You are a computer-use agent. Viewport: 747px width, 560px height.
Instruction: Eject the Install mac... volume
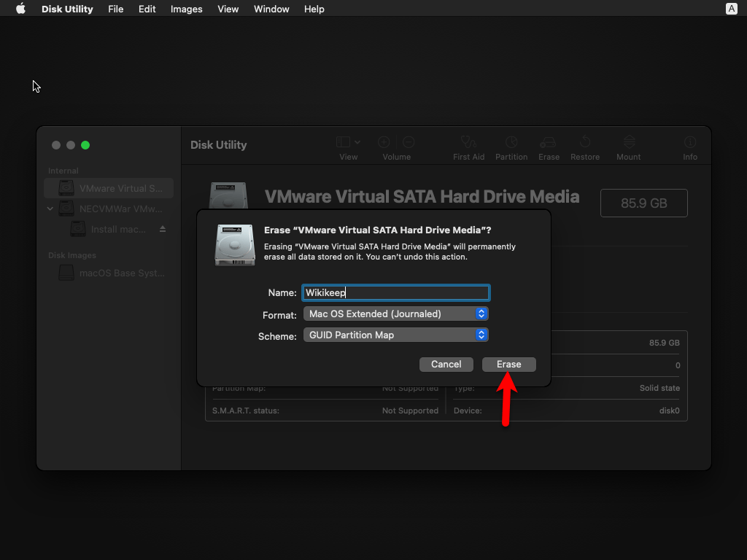click(x=163, y=229)
